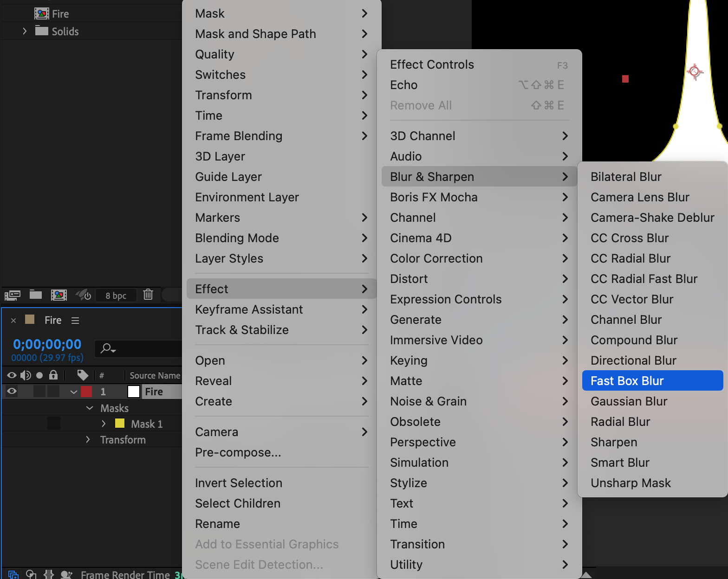The image size is (728, 579).
Task: Click the Interpret Footage icon in the project panel footer
Action: [13, 295]
